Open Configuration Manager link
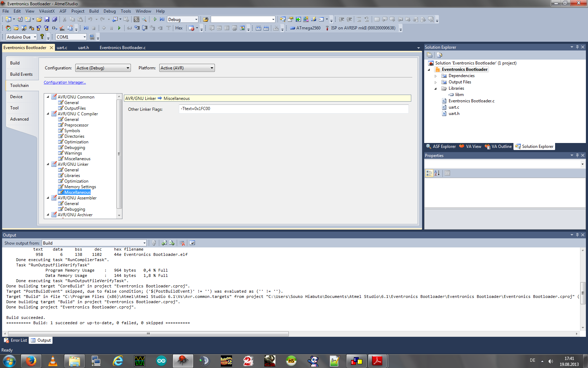This screenshot has width=588, height=368. 65,82
